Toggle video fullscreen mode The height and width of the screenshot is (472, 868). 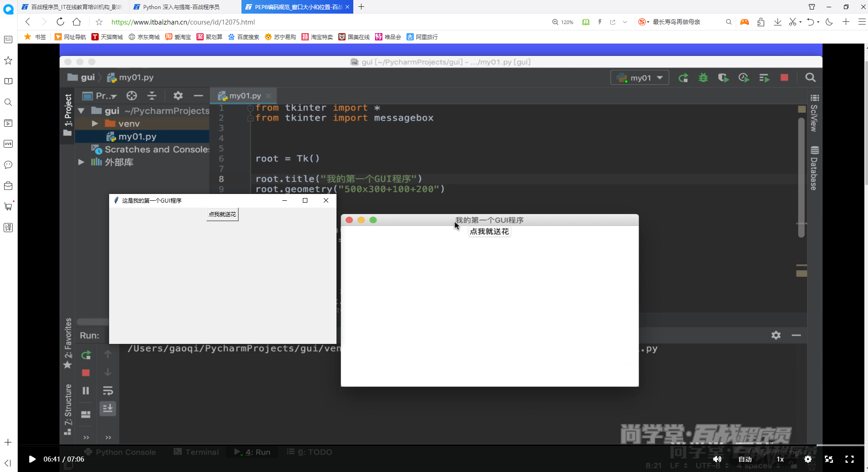pyautogui.click(x=849, y=459)
